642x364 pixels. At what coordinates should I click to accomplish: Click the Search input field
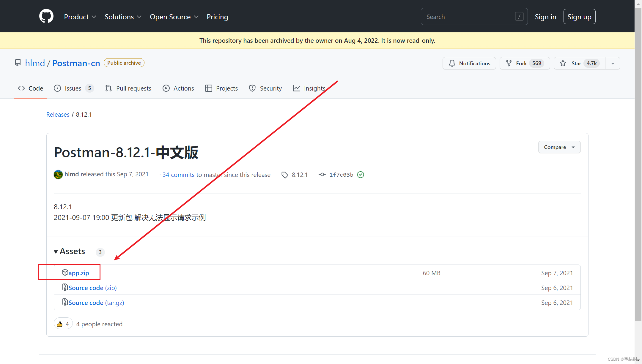[x=474, y=17]
